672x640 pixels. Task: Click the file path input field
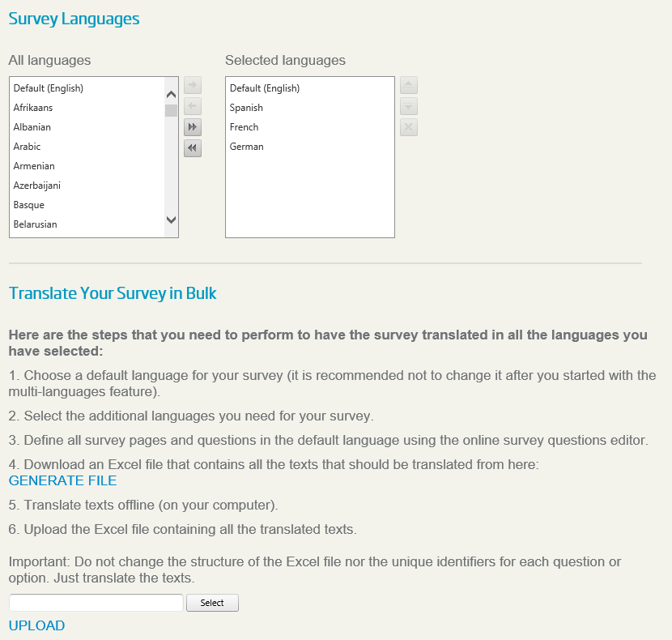pos(96,603)
